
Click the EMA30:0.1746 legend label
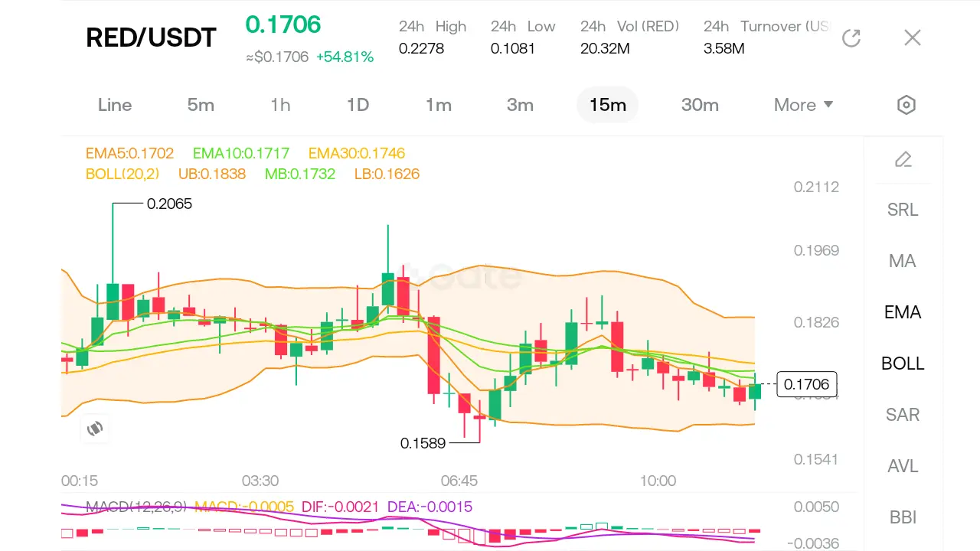[357, 153]
